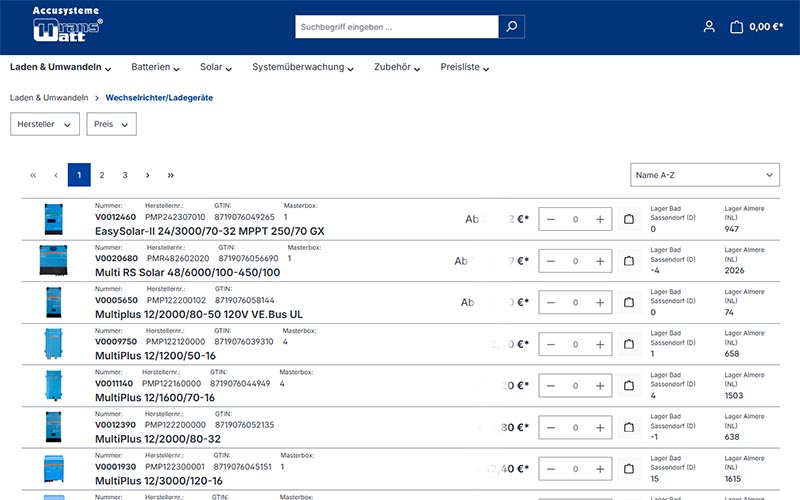Add Multi RS Solar 48/6000 to cart
The height and width of the screenshot is (500, 800).
[x=629, y=261]
